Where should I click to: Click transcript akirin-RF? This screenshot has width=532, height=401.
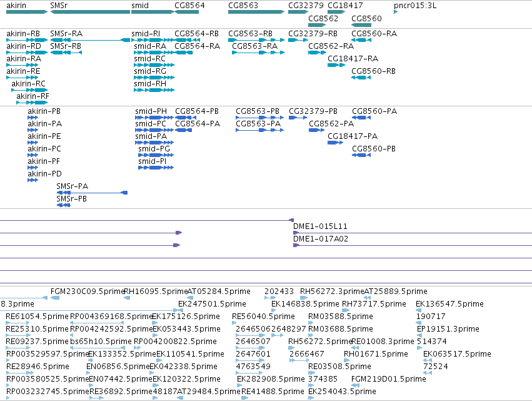point(32,103)
